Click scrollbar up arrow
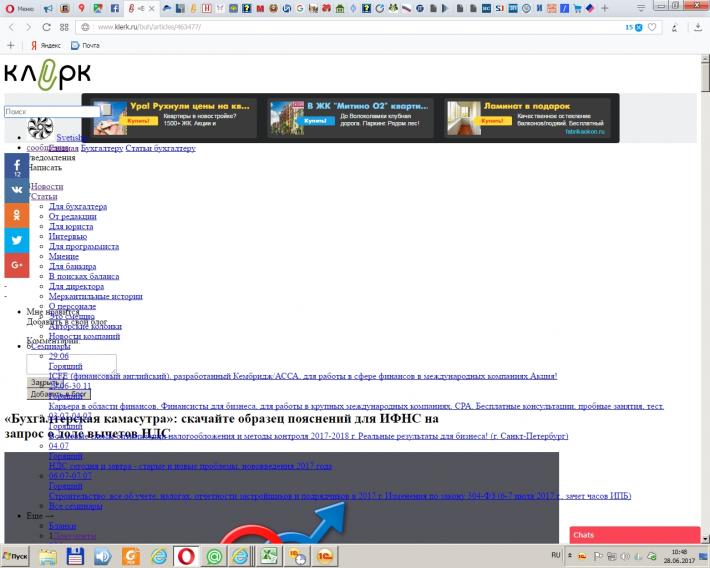Viewport: 710px width, 568px height. pos(705,59)
